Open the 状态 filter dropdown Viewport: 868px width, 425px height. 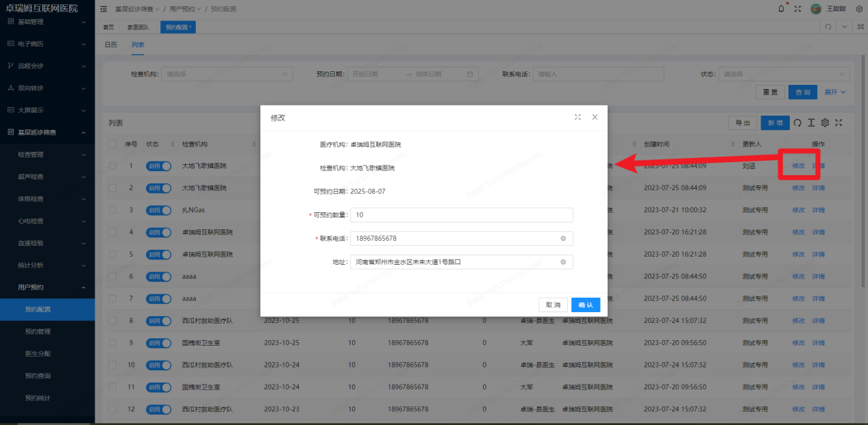[x=784, y=74]
